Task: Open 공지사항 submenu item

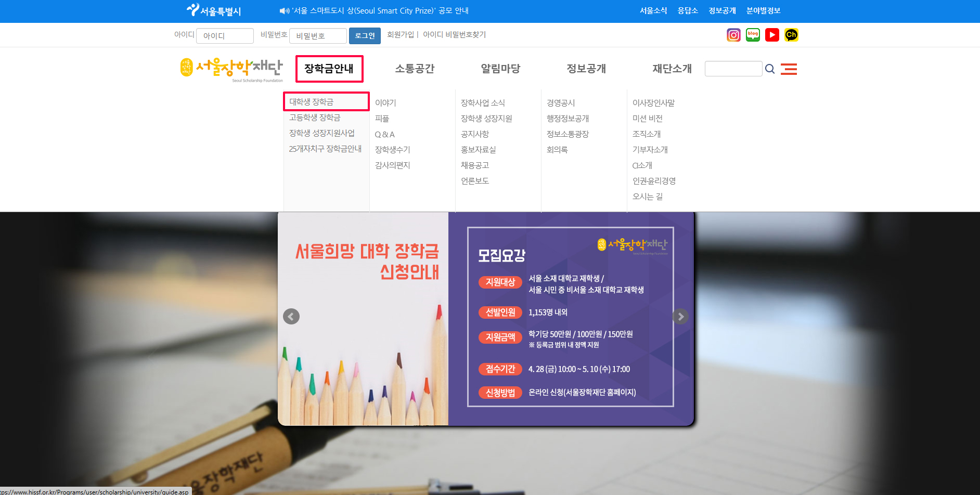Action: (x=475, y=134)
